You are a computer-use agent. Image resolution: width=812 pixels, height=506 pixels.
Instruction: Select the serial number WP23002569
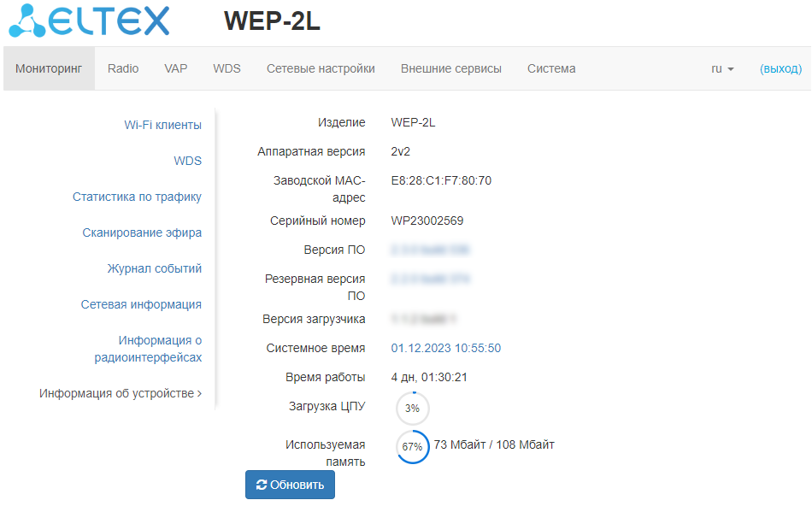[427, 221]
